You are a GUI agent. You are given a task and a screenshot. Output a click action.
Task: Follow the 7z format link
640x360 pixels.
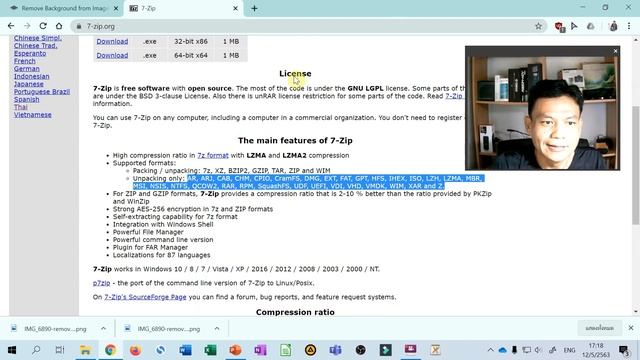[x=213, y=156]
